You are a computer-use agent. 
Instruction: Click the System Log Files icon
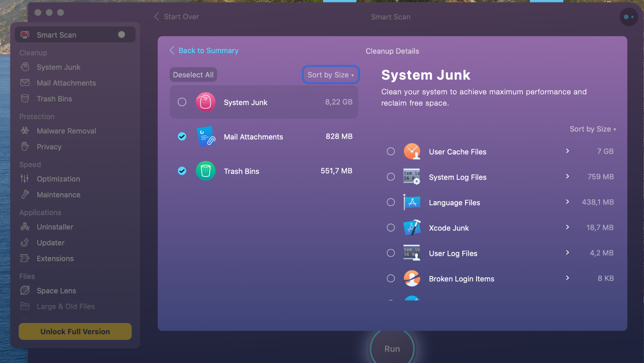coord(412,177)
